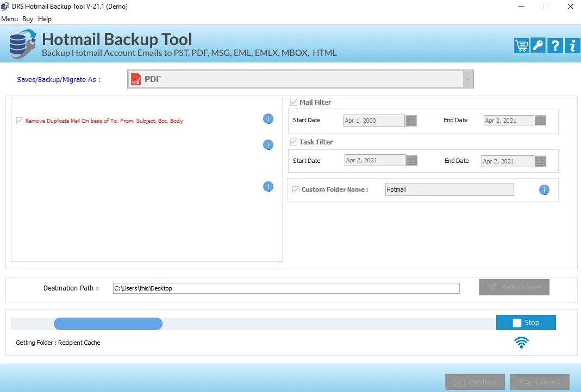Click the Wi-Fi connection status icon

(521, 343)
